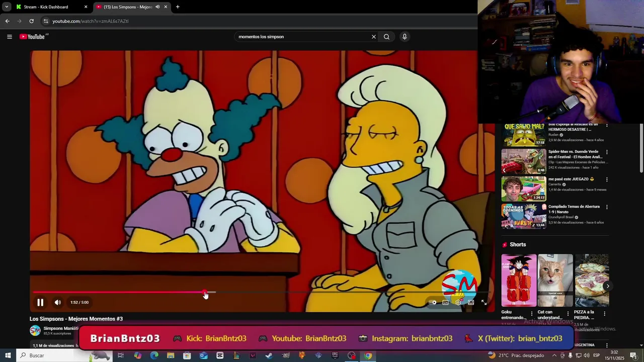The height and width of the screenshot is (362, 644).
Task: Go back in the browser
Action: coord(7,21)
